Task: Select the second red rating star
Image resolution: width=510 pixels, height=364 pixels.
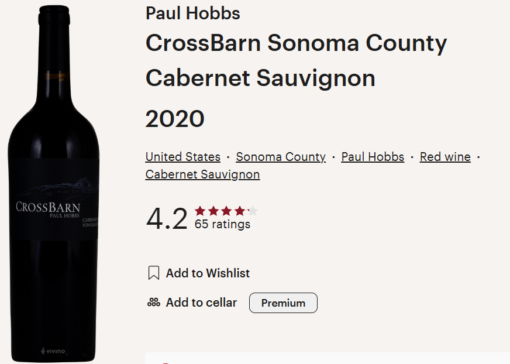Action: [213, 211]
